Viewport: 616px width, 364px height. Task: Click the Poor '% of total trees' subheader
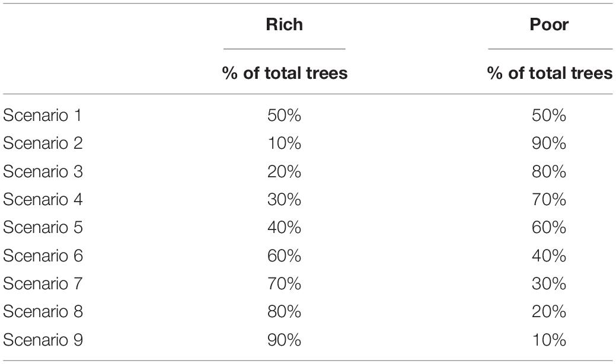550,73
